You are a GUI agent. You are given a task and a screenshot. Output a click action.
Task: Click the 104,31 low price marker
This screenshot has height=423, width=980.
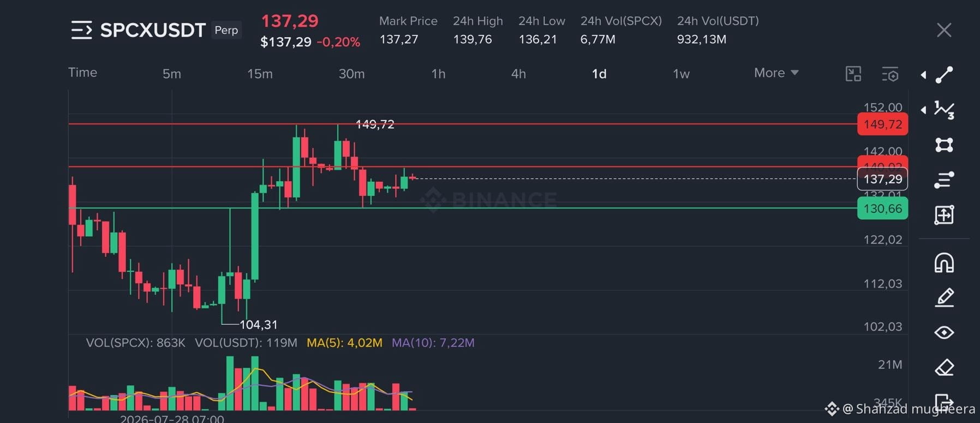click(259, 325)
